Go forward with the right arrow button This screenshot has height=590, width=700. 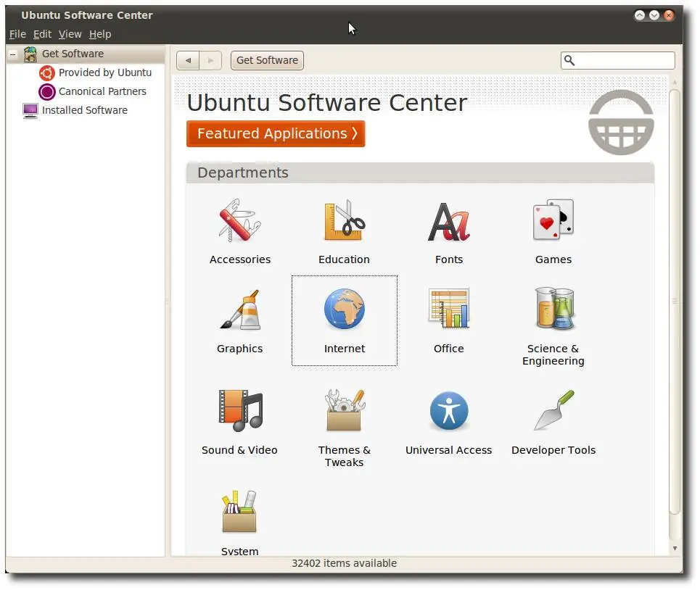(x=210, y=60)
